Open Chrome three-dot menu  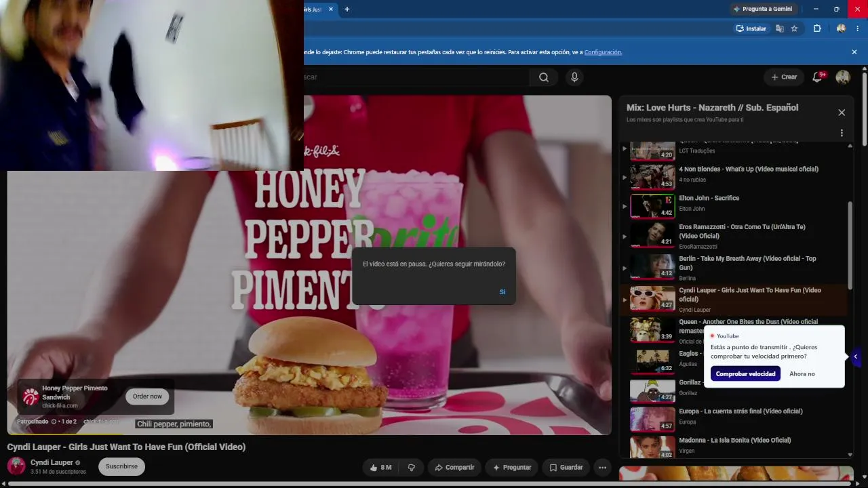click(x=858, y=28)
